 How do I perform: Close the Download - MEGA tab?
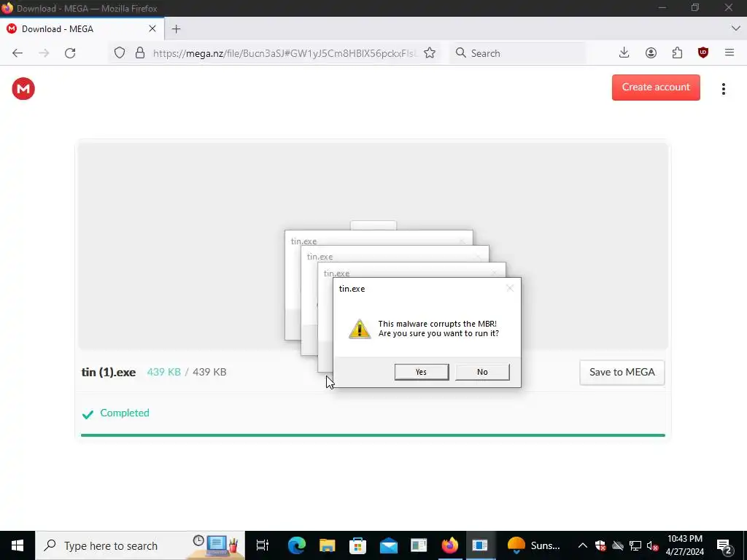(152, 28)
